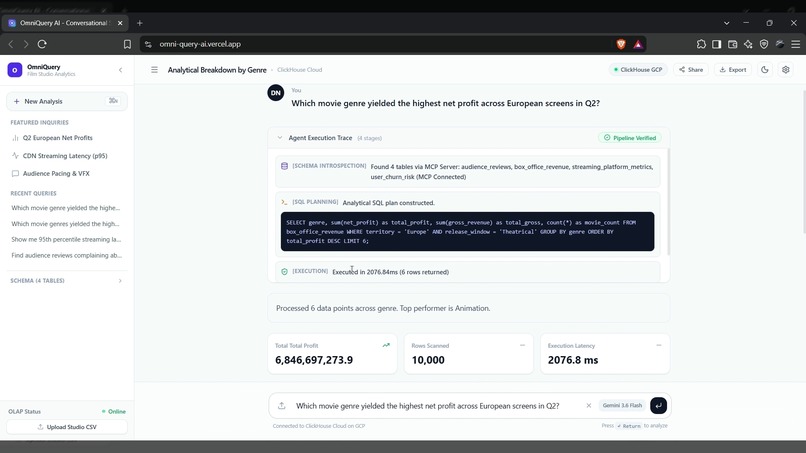
Task: Start a New Analysis
Action: [67, 101]
